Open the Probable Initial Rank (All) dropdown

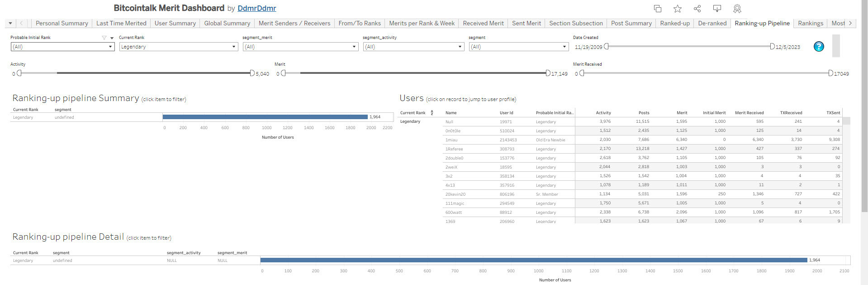pyautogui.click(x=62, y=47)
